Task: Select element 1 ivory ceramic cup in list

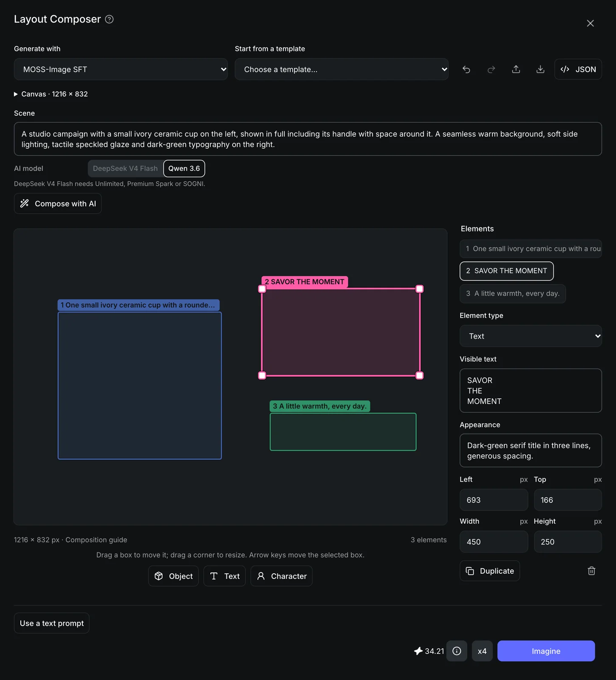Action: tap(531, 249)
